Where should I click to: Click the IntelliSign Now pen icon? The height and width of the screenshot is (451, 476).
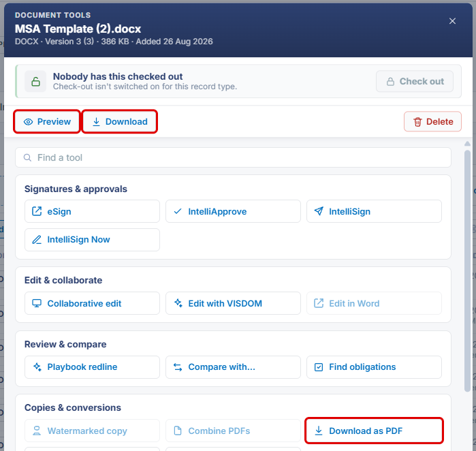tap(37, 240)
